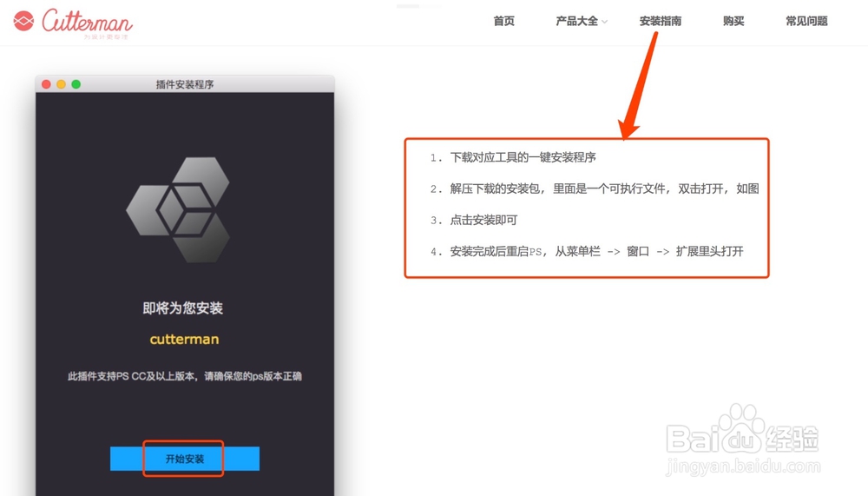Click the hexagon cube installer icon
This screenshot has height=496, width=868.
[178, 209]
